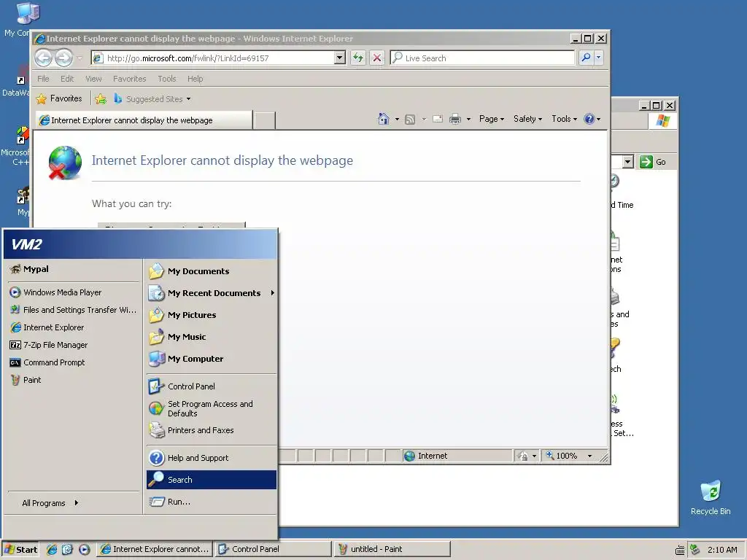Open the Help menu in menu bar

[195, 79]
